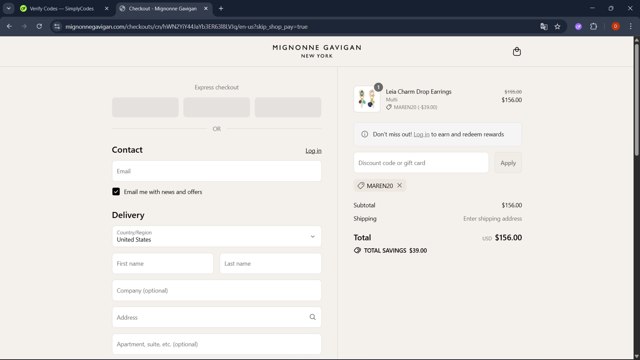640x360 pixels.
Task: Switch to the Verify Codes SimplyCodes tab
Action: (x=62, y=8)
